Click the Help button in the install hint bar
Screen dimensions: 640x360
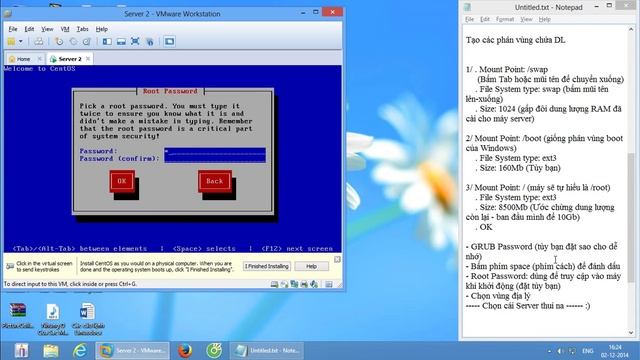click(311, 266)
